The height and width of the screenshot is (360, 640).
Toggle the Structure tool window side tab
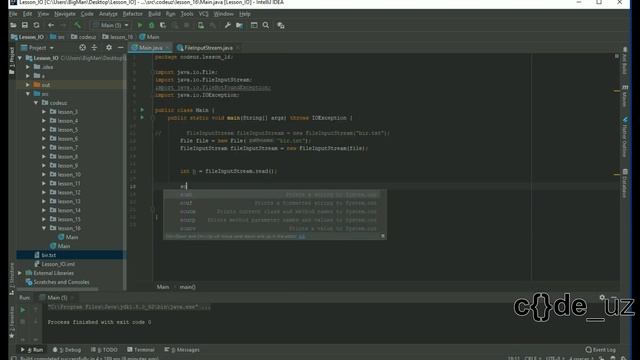coord(12,278)
